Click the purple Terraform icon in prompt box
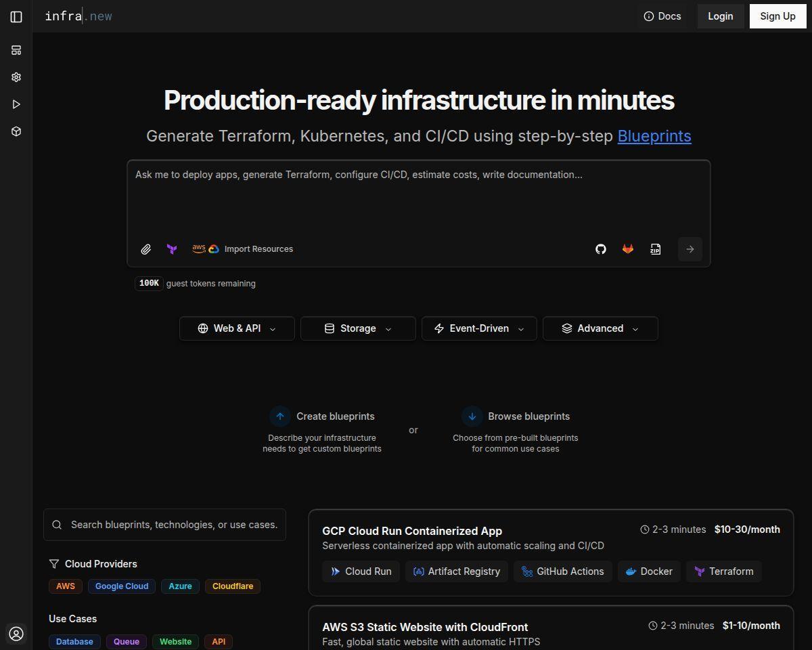The height and width of the screenshot is (650, 812). coord(172,249)
